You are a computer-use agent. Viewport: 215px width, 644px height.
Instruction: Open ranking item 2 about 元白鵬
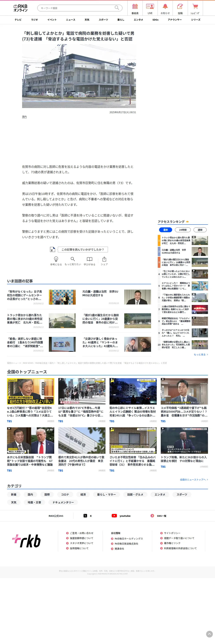183,251
